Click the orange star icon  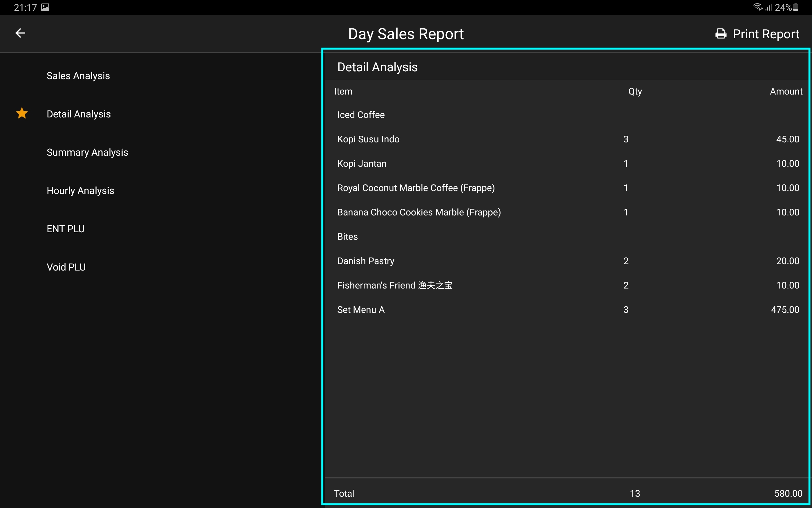click(22, 114)
